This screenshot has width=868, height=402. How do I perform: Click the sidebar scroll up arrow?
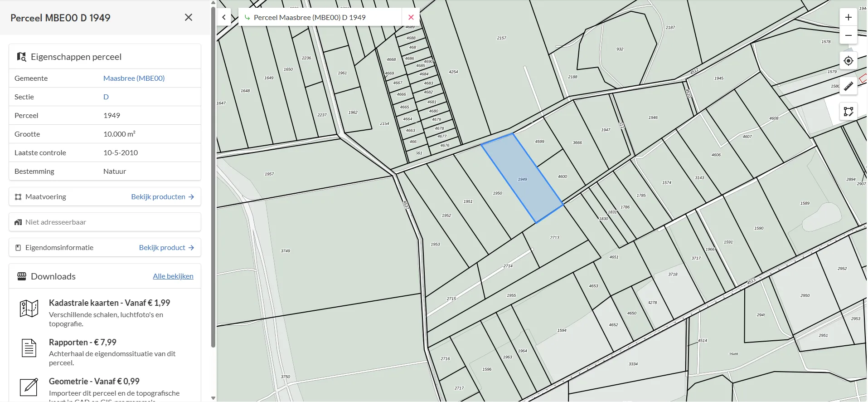(213, 3)
